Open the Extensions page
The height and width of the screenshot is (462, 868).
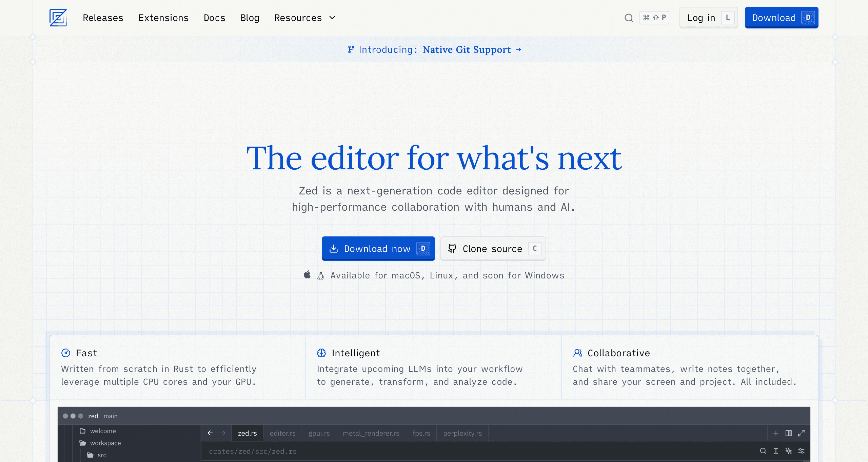(x=163, y=18)
